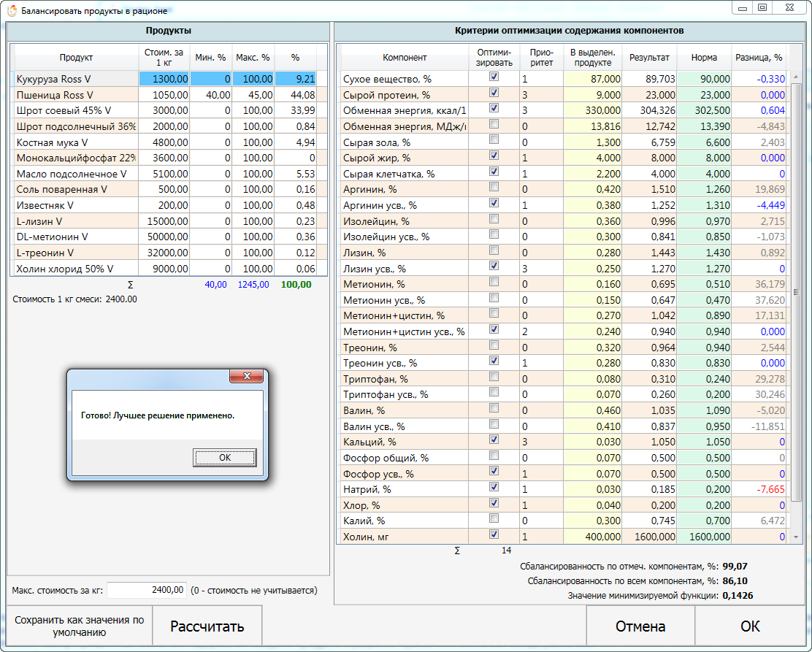Click the 'Разница, %' column header
812x652 pixels.
[759, 58]
